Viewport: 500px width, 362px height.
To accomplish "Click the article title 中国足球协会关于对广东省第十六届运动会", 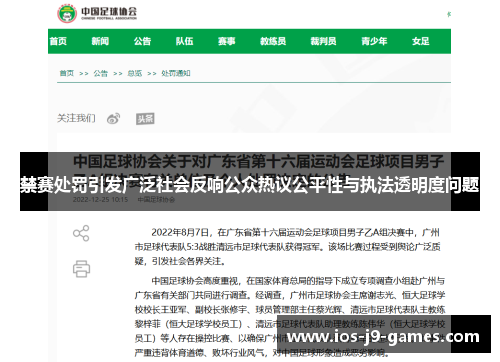I will pos(258,169).
